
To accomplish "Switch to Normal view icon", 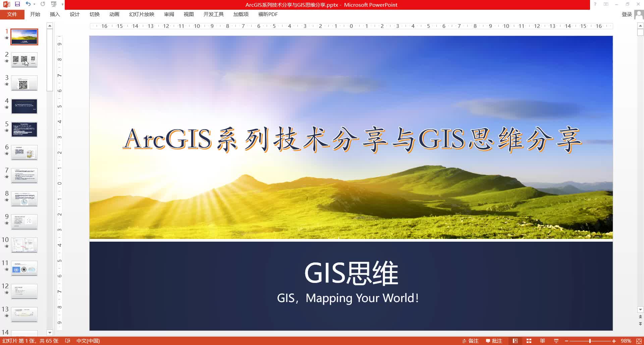I will tap(515, 341).
